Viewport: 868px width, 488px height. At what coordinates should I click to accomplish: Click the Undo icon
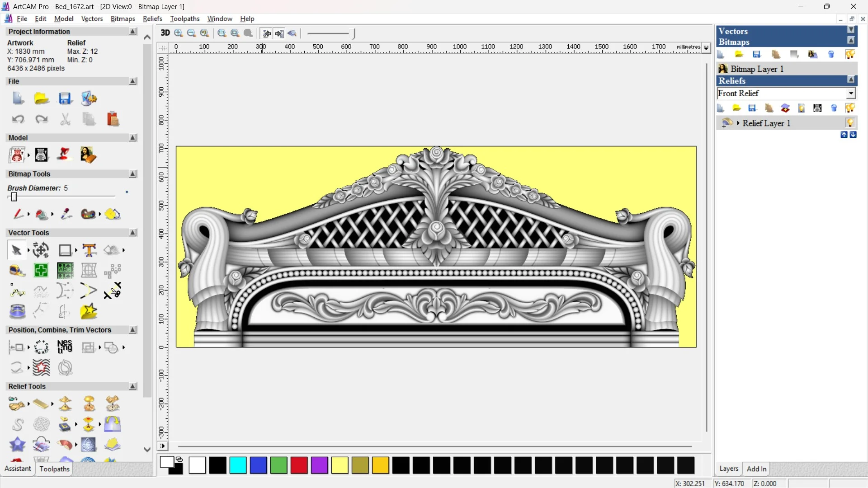(x=18, y=119)
